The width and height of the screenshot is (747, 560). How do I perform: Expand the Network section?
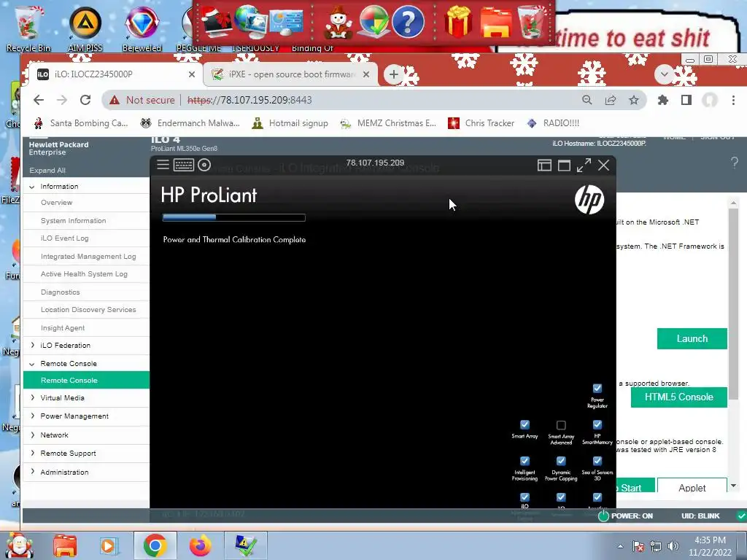coord(32,435)
